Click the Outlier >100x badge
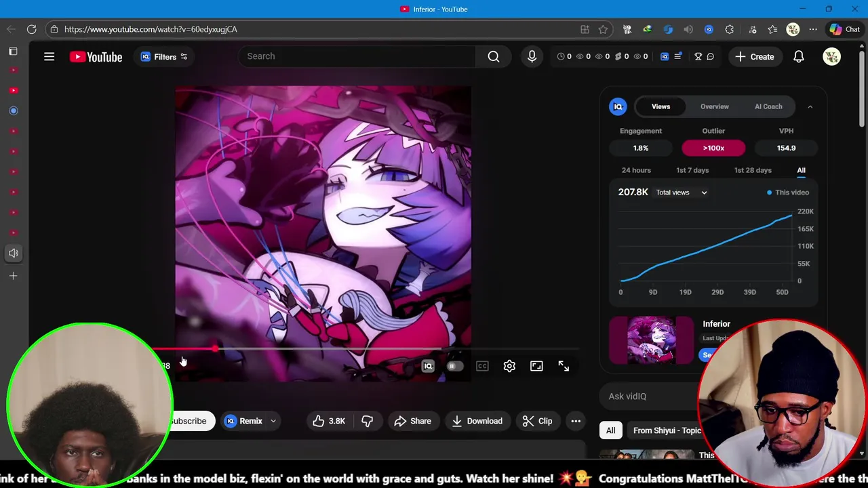This screenshot has height=488, width=868. [x=713, y=148]
